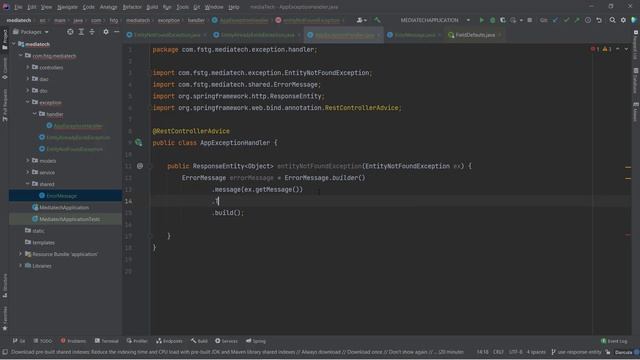Open Search Everywhere magnifier
This screenshot has height=360, width=640.
pyautogui.click(x=612, y=20)
